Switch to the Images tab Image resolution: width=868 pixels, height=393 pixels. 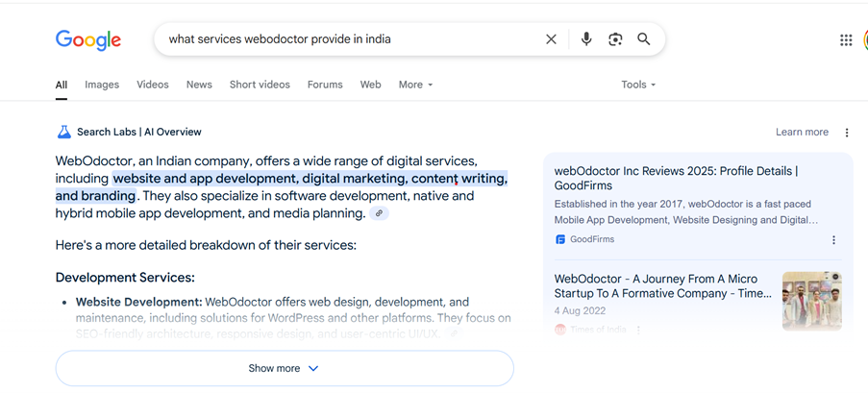point(102,85)
